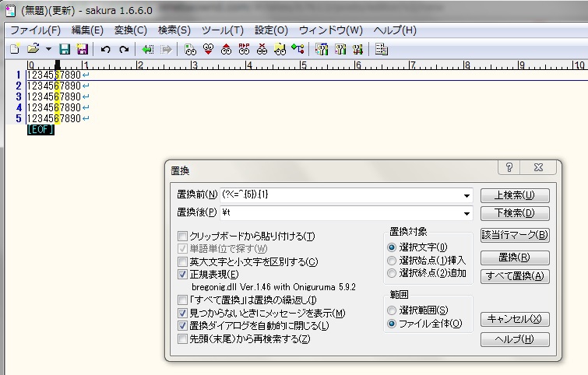Open the ヘルプ(H) menu

tap(395, 30)
